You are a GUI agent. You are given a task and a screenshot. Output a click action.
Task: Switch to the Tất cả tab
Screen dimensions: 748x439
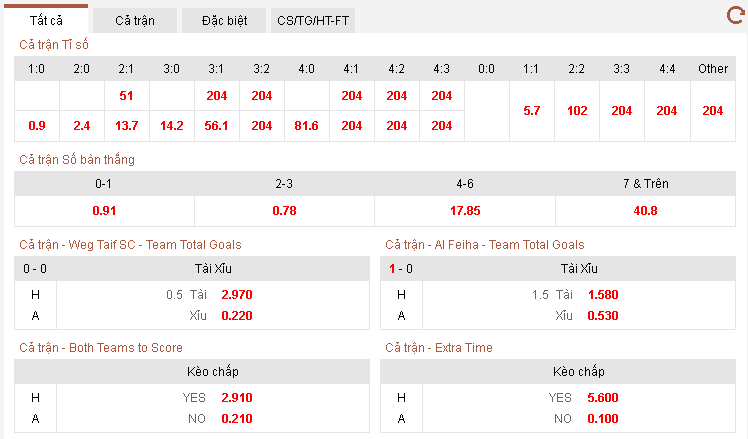click(45, 20)
